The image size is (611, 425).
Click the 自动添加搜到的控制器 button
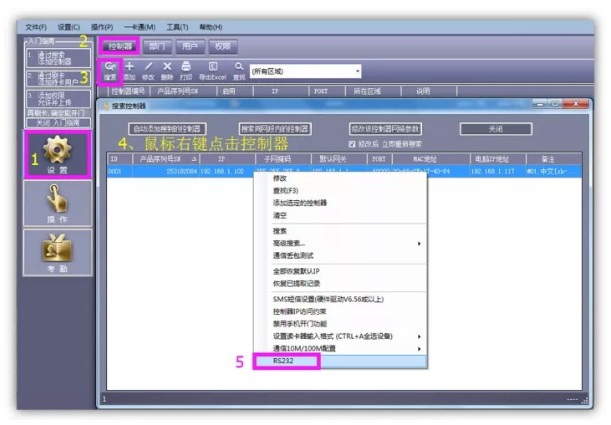point(168,129)
